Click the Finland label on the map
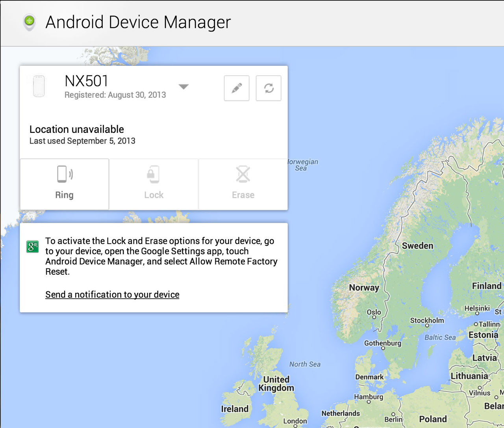This screenshot has width=504, height=428. click(x=487, y=286)
